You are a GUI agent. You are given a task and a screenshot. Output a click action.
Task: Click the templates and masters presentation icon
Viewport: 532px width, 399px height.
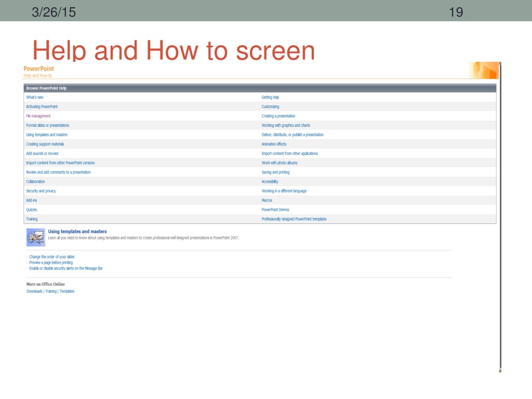[36, 237]
